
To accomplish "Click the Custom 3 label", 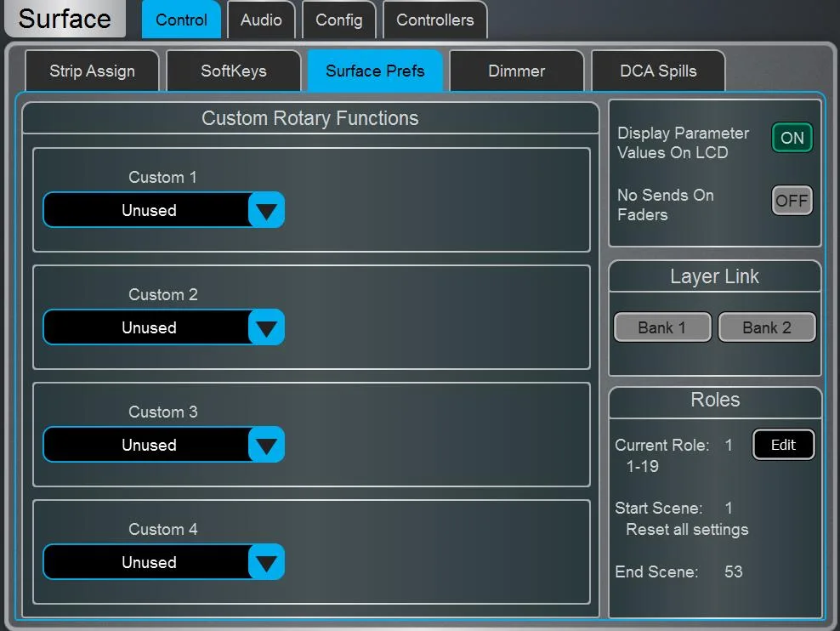I will pos(163,412).
